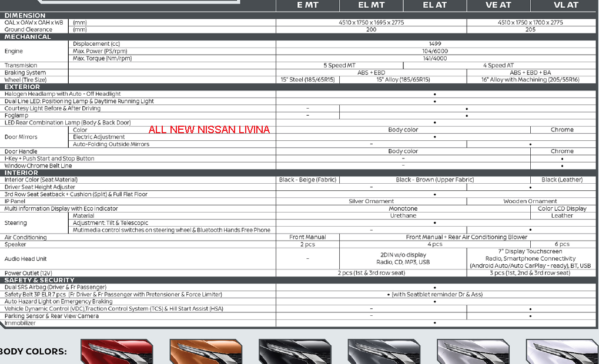Viewport: 599px width, 364px height.
Task: Click the 4 Speed AT transmission cell
Action: [498, 65]
